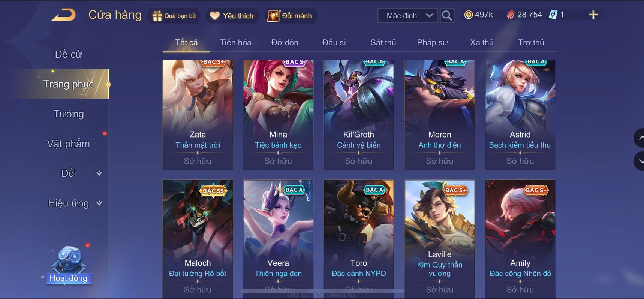Select the Zata Thần mặt trời skin card

tap(198, 115)
